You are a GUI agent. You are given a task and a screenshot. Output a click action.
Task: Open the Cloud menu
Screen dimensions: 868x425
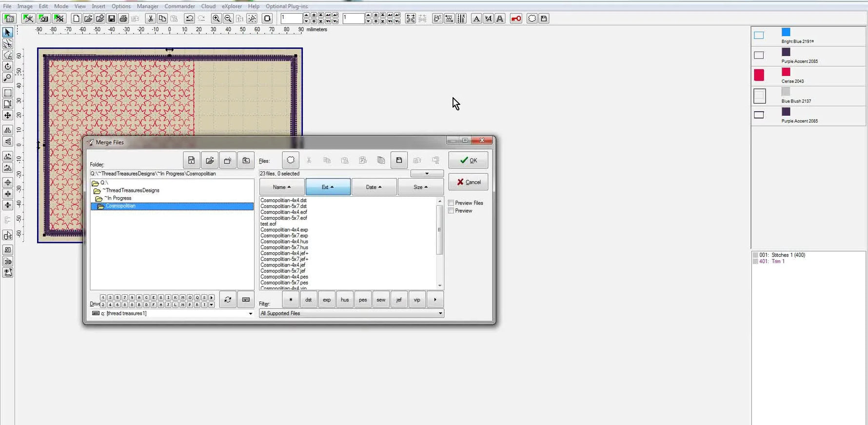pos(208,6)
